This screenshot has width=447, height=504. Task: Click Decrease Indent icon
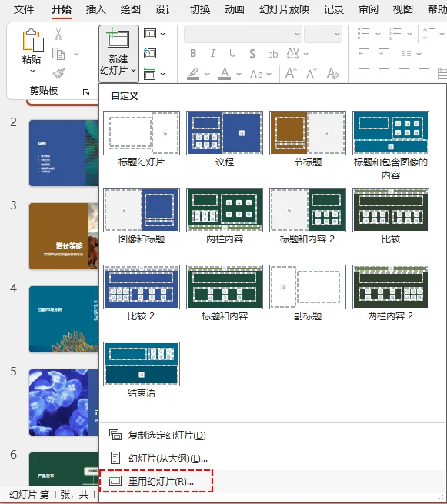364,54
